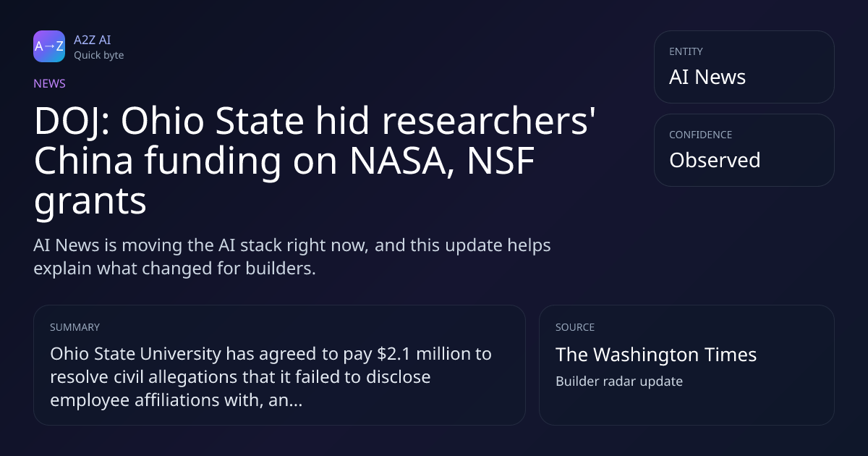Click the ENTITY field label
Image resolution: width=868 pixels, height=456 pixels.
(686, 51)
